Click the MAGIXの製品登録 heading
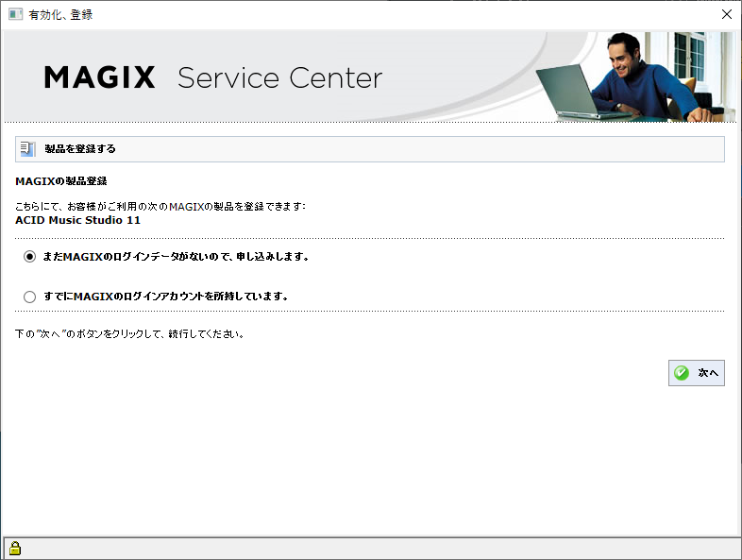The image size is (742, 560). click(x=61, y=180)
